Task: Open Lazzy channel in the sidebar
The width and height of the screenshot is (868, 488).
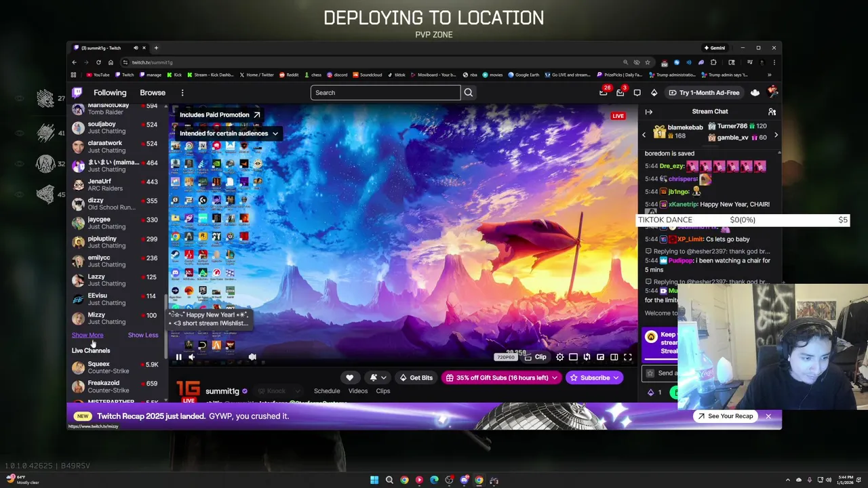Action: coord(115,280)
